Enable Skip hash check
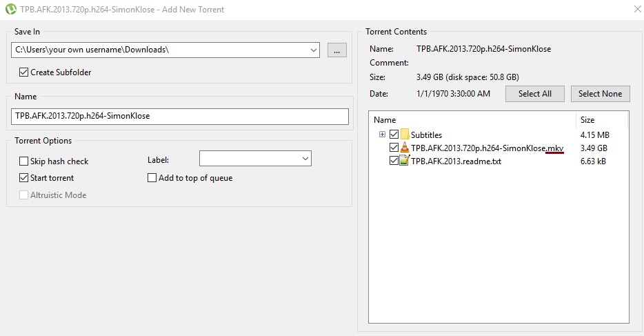 [x=24, y=161]
